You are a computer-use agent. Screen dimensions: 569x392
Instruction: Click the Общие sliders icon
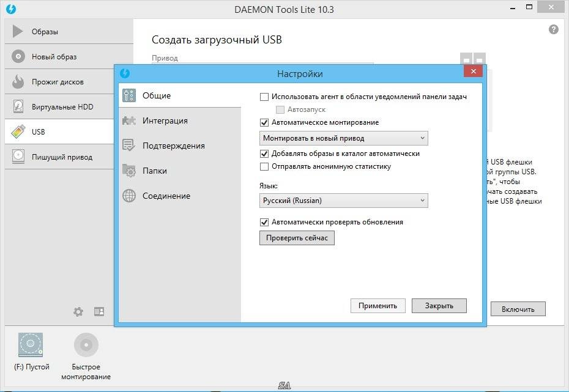[129, 95]
